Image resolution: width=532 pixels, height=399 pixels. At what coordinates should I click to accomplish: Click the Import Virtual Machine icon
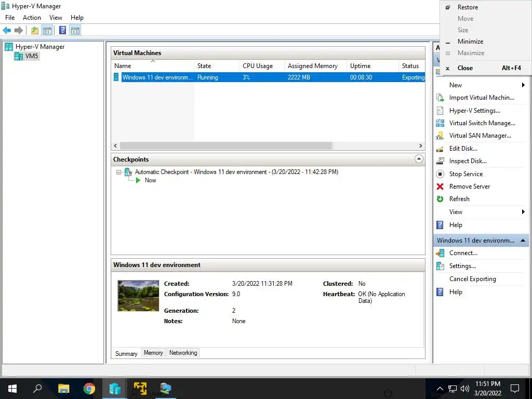[440, 98]
